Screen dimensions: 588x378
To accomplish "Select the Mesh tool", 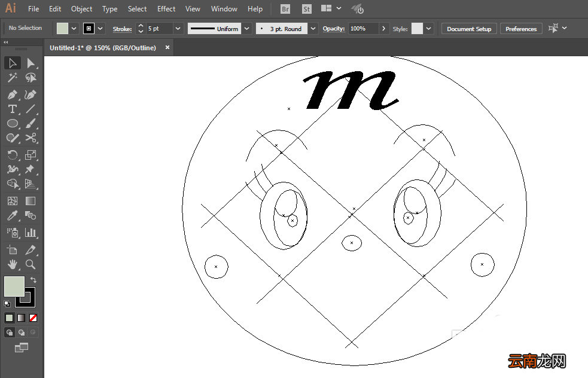I will (13, 201).
